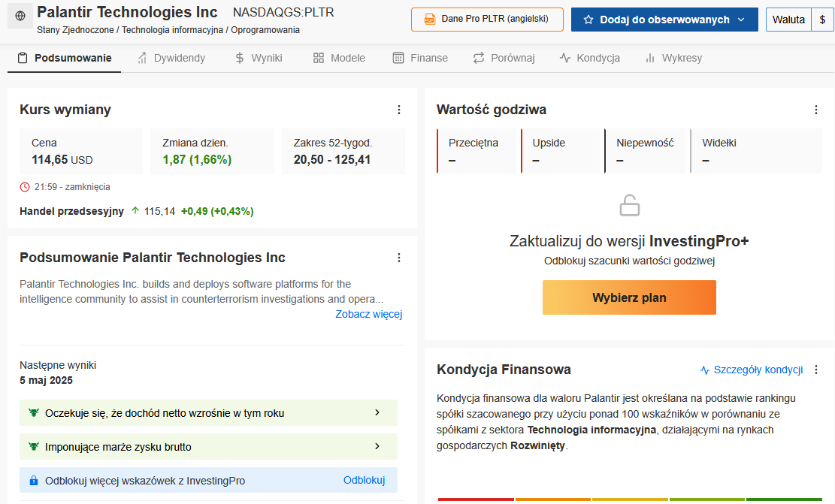This screenshot has width=835, height=504.
Task: Open the Szczegóły kondycji link
Action: (x=752, y=370)
